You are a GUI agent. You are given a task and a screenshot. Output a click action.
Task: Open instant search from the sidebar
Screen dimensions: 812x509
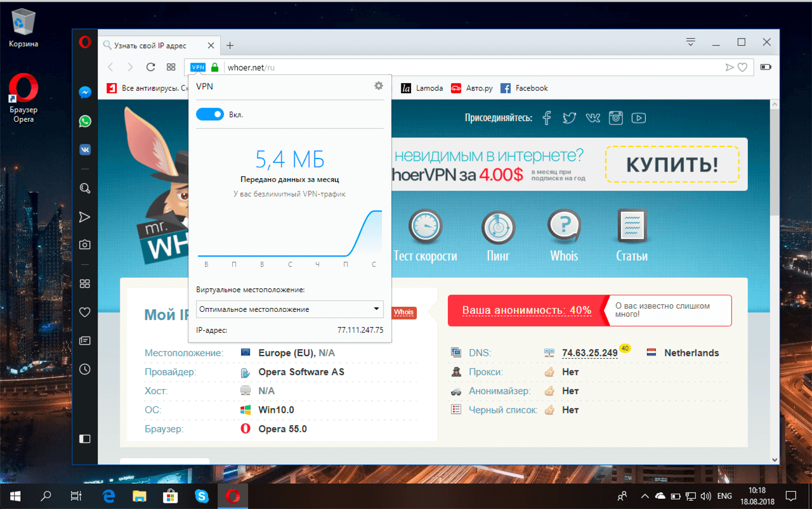pyautogui.click(x=85, y=188)
